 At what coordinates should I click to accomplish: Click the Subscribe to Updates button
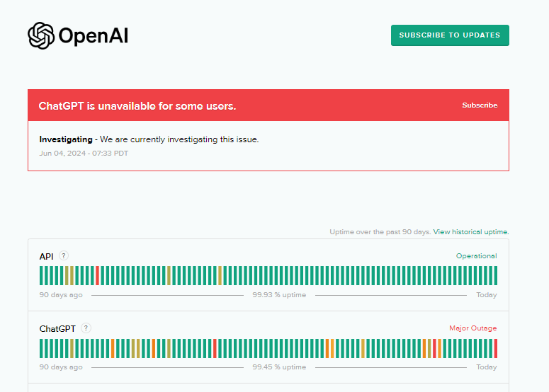450,35
